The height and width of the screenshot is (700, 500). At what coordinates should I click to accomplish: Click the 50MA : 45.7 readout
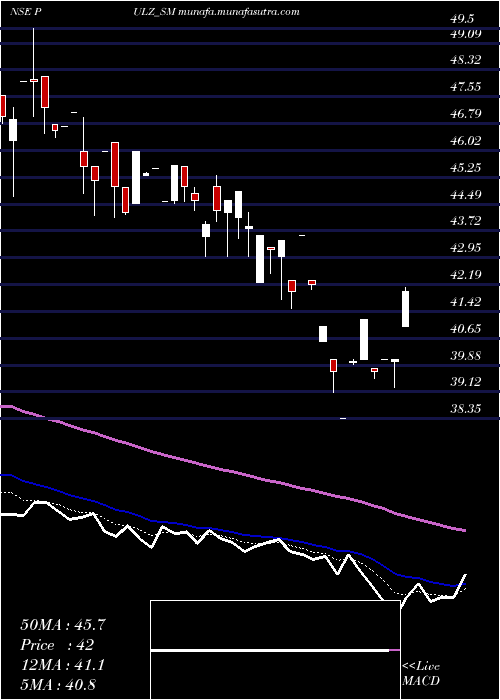[63, 625]
